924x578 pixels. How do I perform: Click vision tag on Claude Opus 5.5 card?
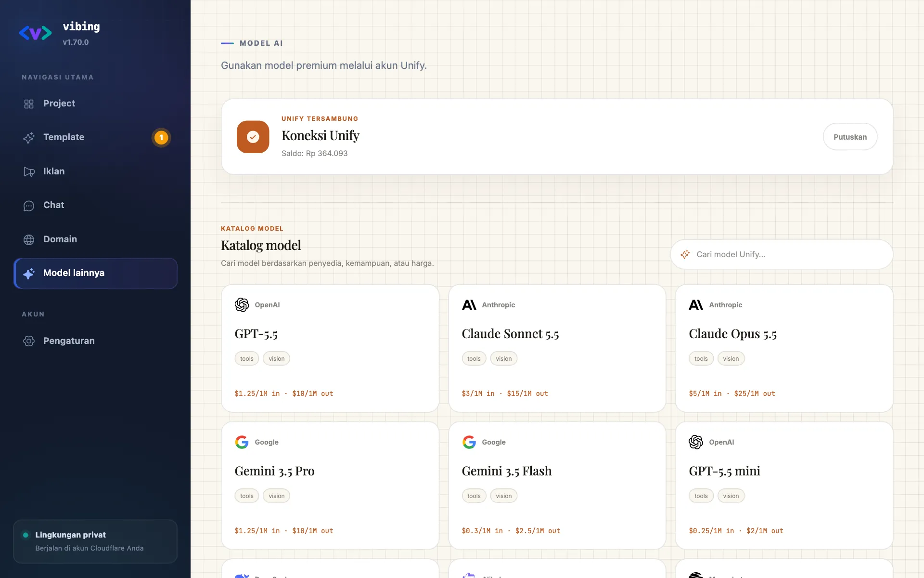tap(731, 359)
